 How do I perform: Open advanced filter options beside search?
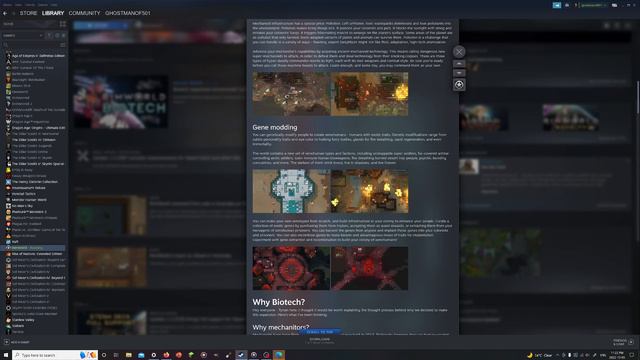tap(62, 45)
